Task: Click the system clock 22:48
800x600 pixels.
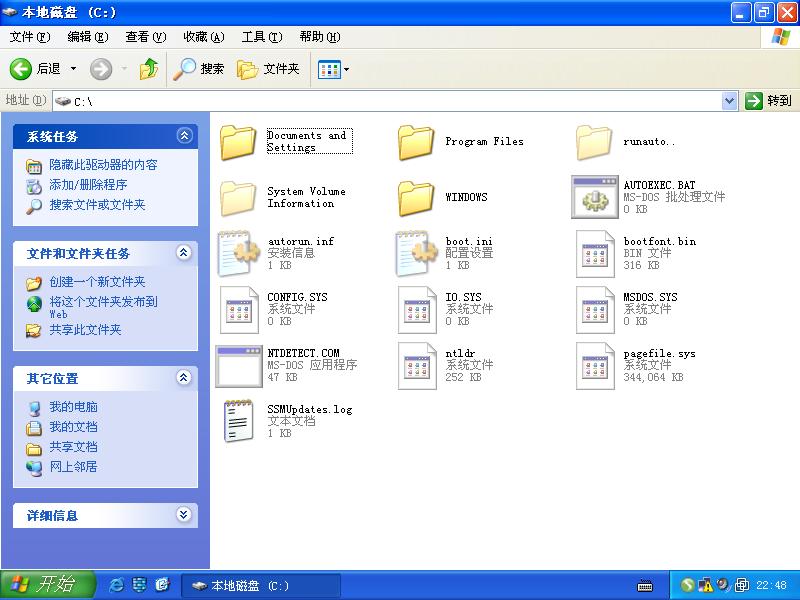Action: coord(771,585)
